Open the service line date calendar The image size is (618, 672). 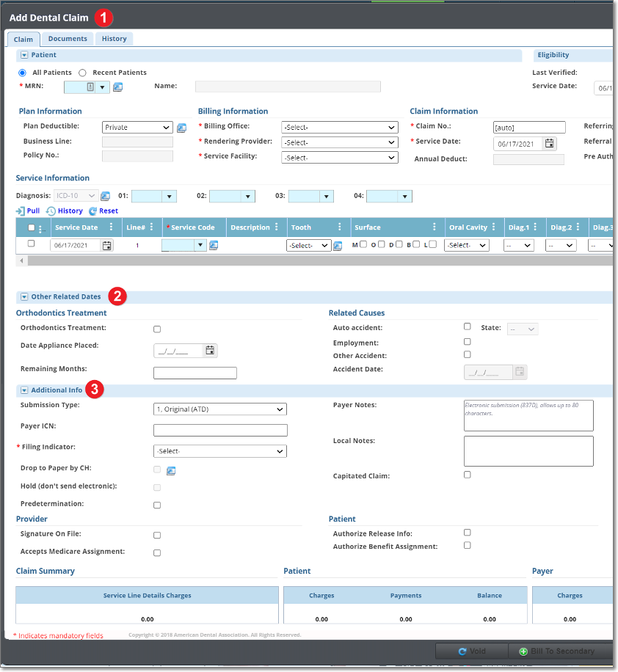coord(107,246)
